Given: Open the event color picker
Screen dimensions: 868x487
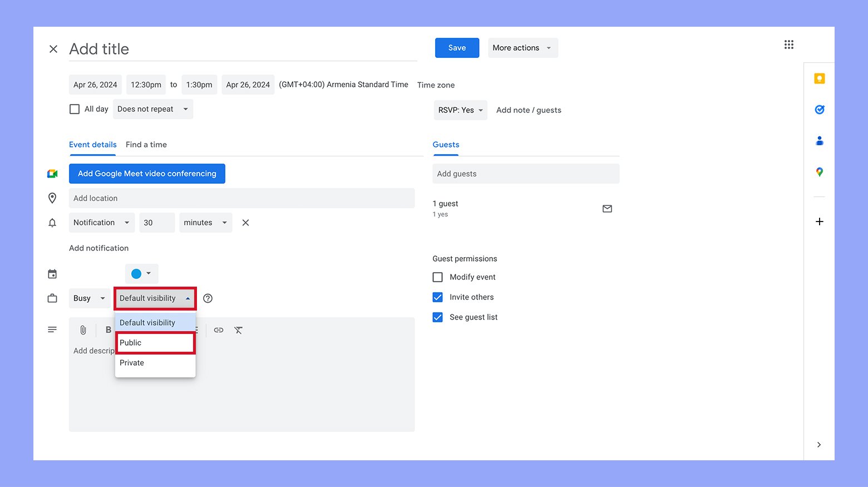Looking at the screenshot, I should [141, 273].
